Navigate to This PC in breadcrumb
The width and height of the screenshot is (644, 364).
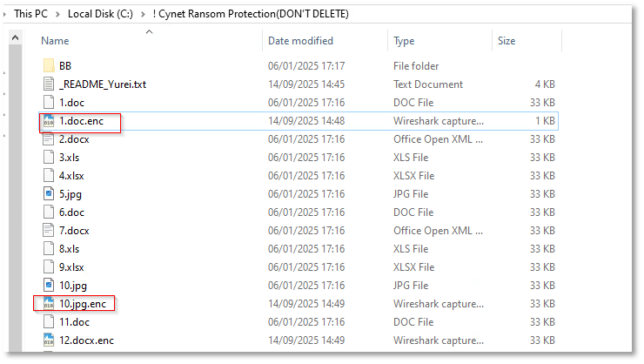click(x=33, y=15)
